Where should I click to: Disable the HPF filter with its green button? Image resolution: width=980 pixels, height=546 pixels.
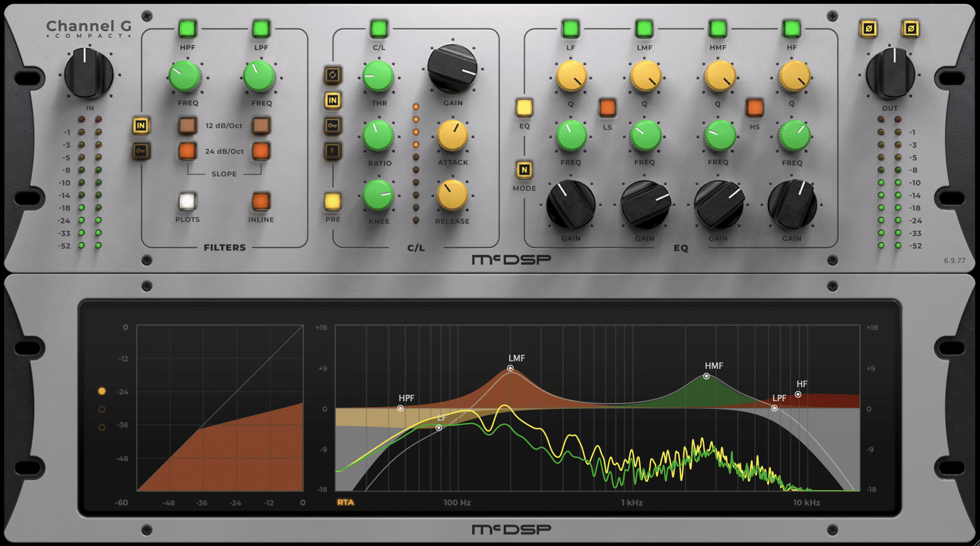(x=188, y=28)
